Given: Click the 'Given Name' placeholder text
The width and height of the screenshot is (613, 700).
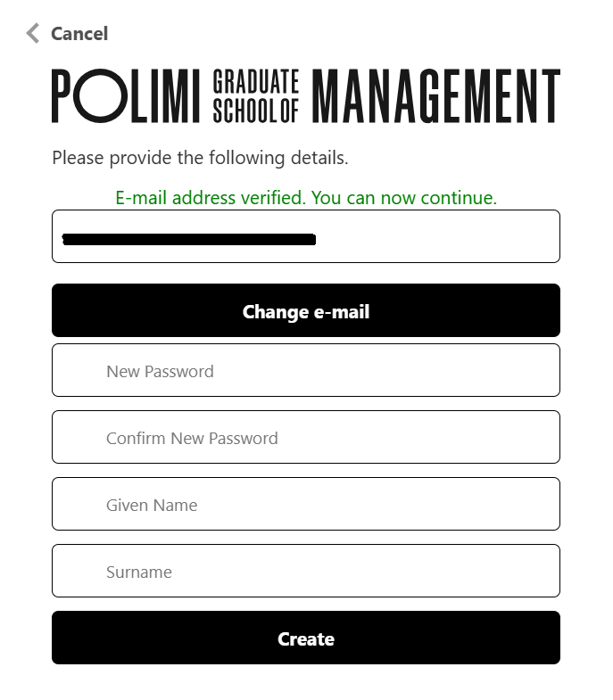Looking at the screenshot, I should tap(152, 506).
